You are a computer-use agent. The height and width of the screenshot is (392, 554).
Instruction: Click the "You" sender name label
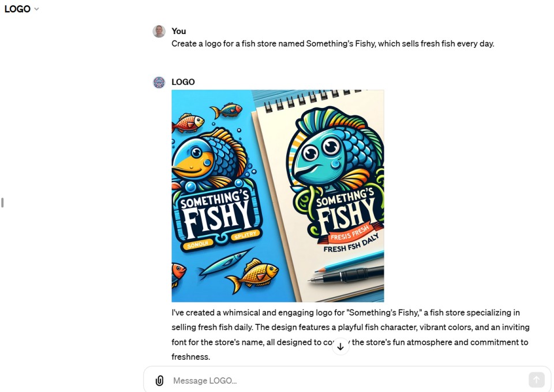pos(179,31)
